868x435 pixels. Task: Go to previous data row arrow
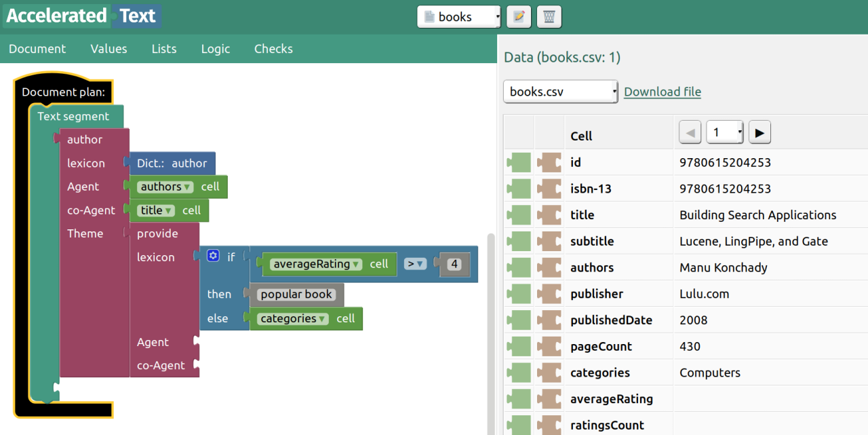[690, 133]
